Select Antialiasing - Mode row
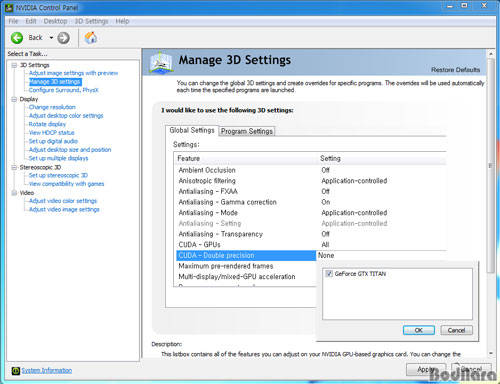Viewport: 500px width, 384px height. [311, 213]
